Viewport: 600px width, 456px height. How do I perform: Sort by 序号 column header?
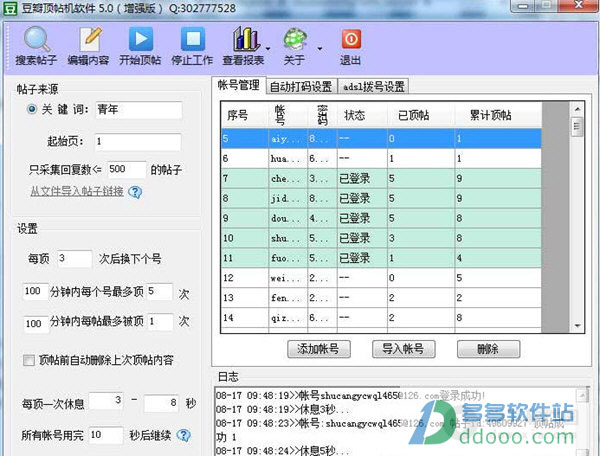[245, 115]
